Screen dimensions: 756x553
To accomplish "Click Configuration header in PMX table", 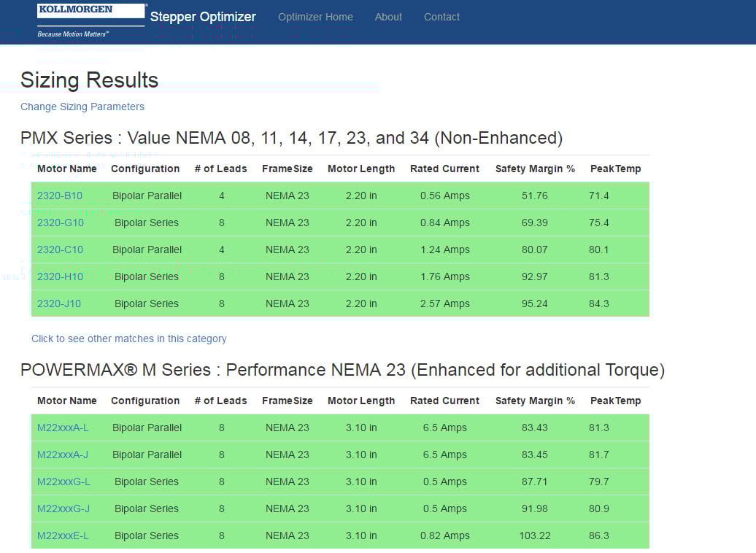I will coord(145,169).
